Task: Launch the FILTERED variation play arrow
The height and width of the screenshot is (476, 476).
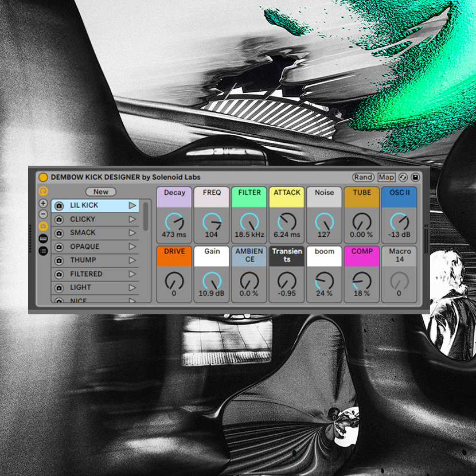Action: click(x=132, y=274)
